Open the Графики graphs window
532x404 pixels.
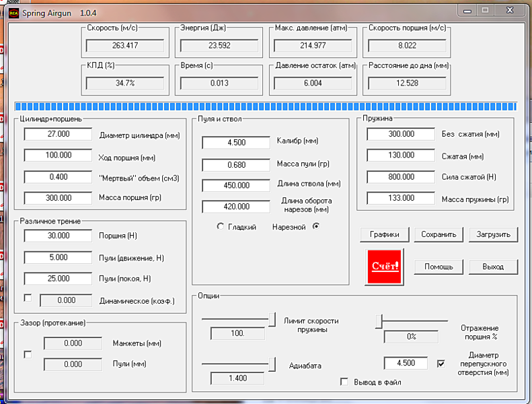click(x=385, y=234)
